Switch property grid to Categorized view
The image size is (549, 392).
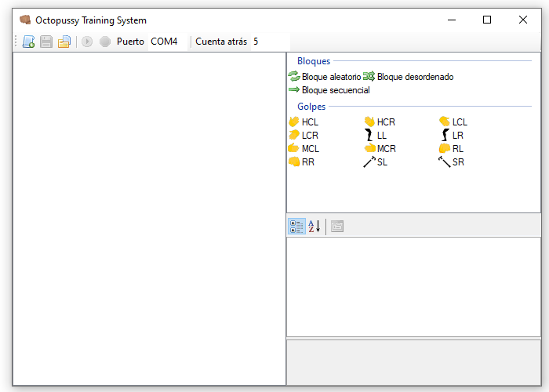pos(297,226)
